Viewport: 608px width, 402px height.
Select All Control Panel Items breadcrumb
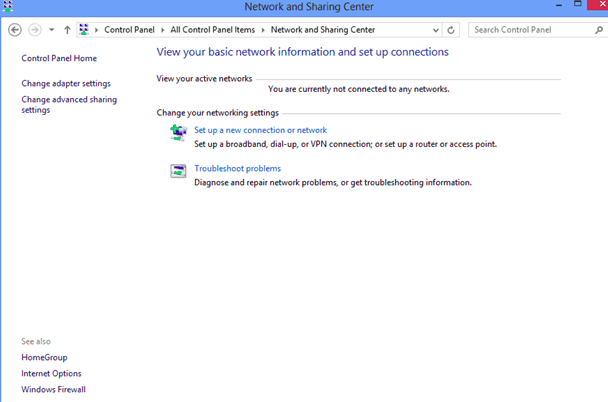click(212, 30)
